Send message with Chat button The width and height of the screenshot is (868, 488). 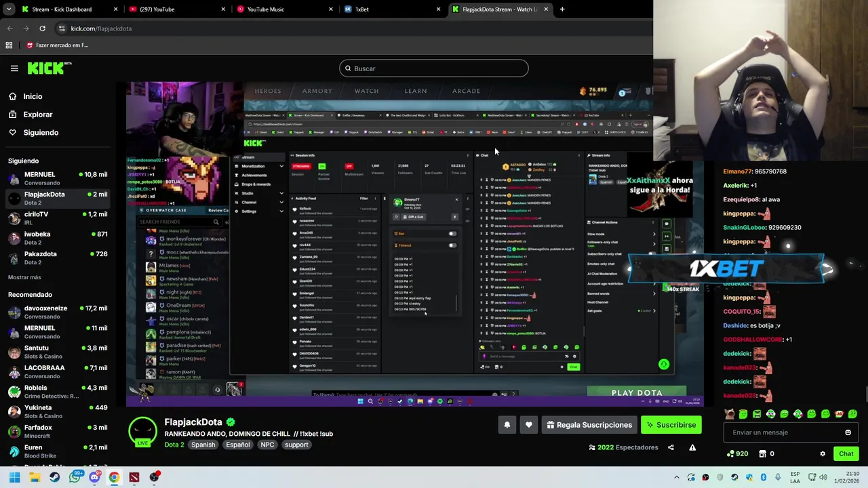[x=846, y=454]
